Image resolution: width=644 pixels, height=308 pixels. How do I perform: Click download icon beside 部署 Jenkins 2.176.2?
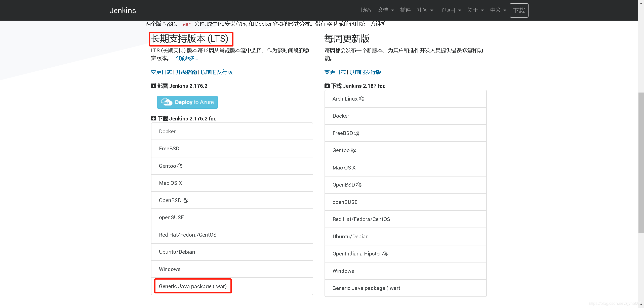(x=153, y=86)
